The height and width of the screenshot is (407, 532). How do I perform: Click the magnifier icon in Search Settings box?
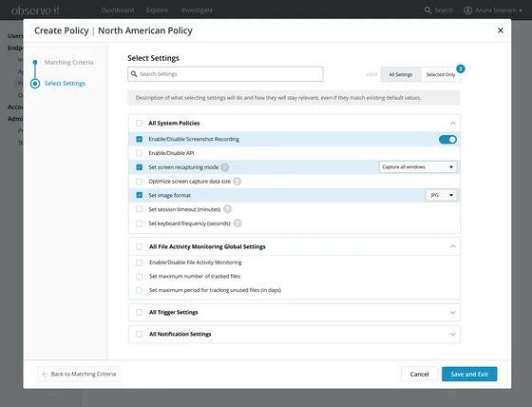(x=134, y=74)
